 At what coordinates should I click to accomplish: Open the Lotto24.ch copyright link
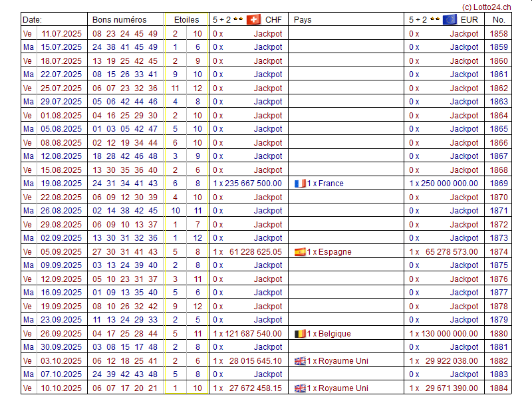click(486, 6)
